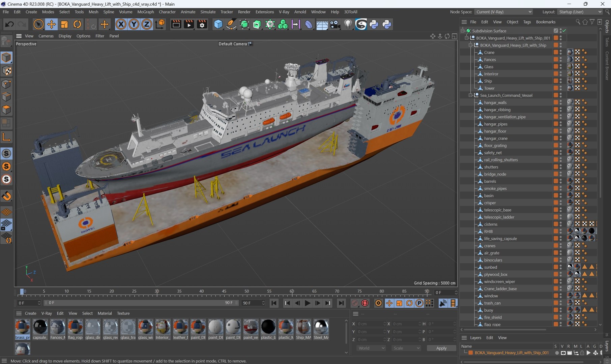
Task: Activate the Scale tool
Action: pos(64,24)
